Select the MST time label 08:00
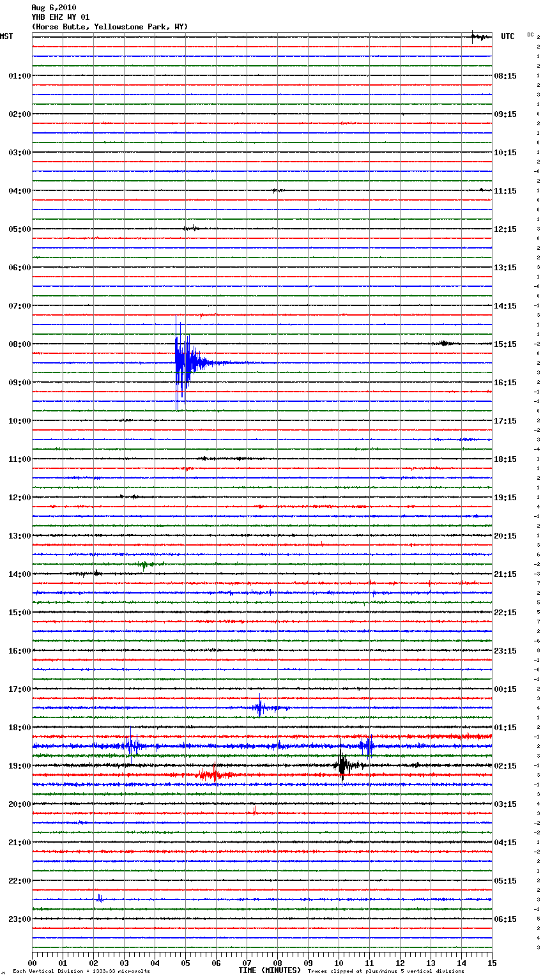Image resolution: width=543 pixels, height=980 pixels. click(19, 344)
